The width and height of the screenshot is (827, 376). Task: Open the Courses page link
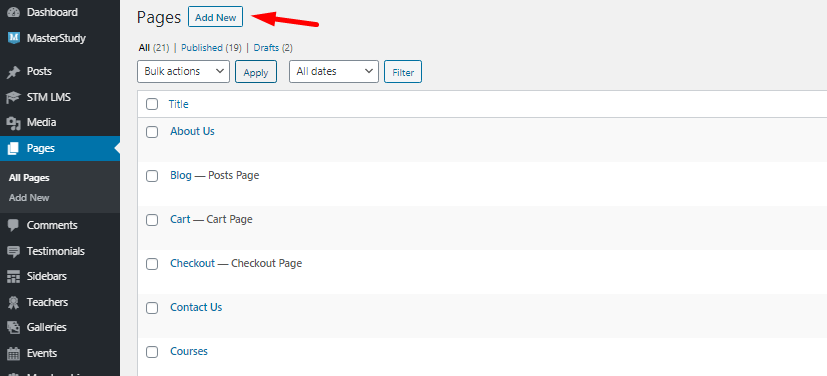point(188,351)
